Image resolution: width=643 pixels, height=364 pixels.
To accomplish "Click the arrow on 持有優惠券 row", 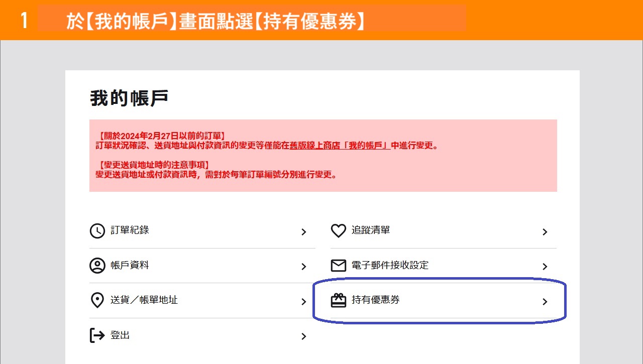I will pos(545,302).
